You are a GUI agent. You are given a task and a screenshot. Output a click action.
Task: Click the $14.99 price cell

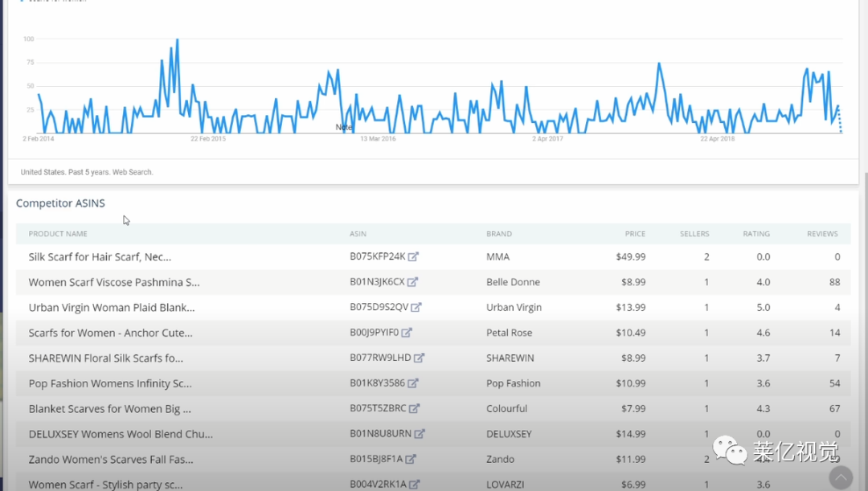click(x=631, y=434)
